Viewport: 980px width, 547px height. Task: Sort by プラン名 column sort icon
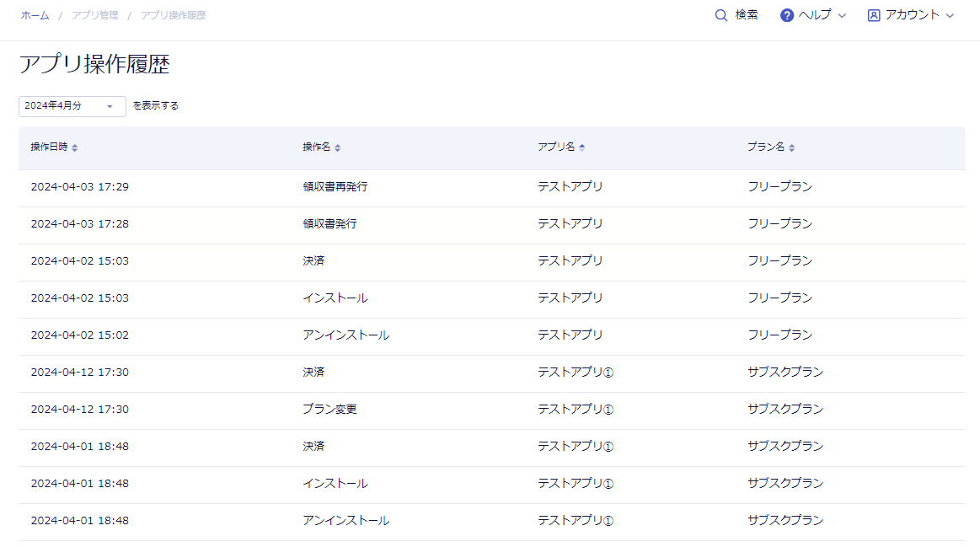(792, 147)
